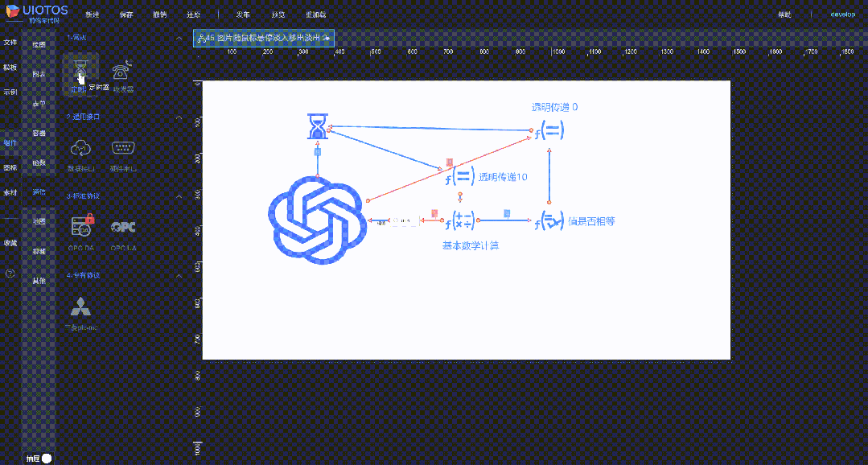
Task: Click 预览 in the top menu
Action: [280, 14]
